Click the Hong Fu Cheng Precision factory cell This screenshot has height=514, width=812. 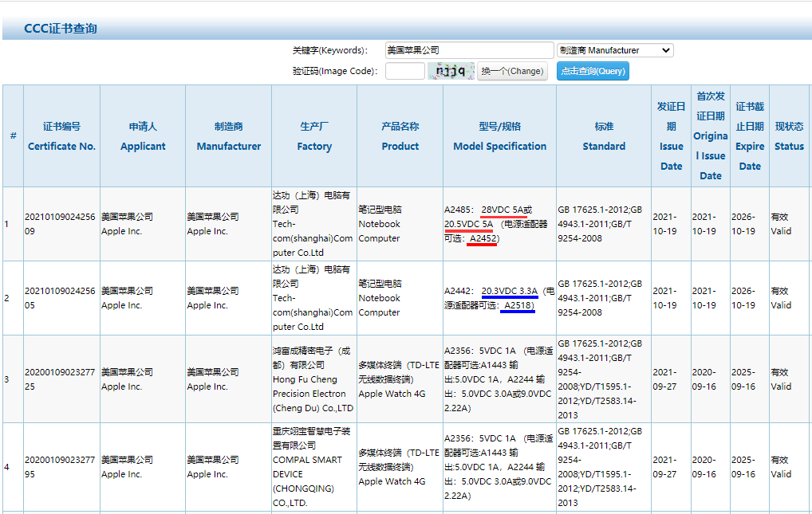tap(314, 379)
